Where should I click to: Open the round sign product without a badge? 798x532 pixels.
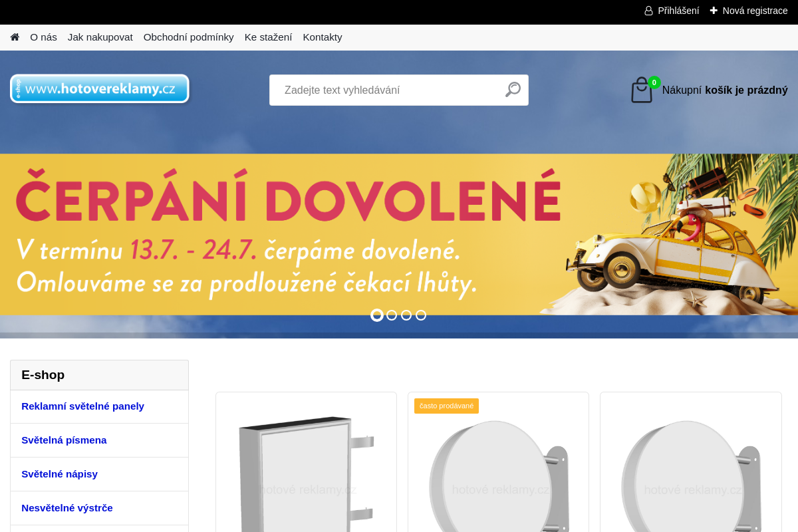click(691, 475)
